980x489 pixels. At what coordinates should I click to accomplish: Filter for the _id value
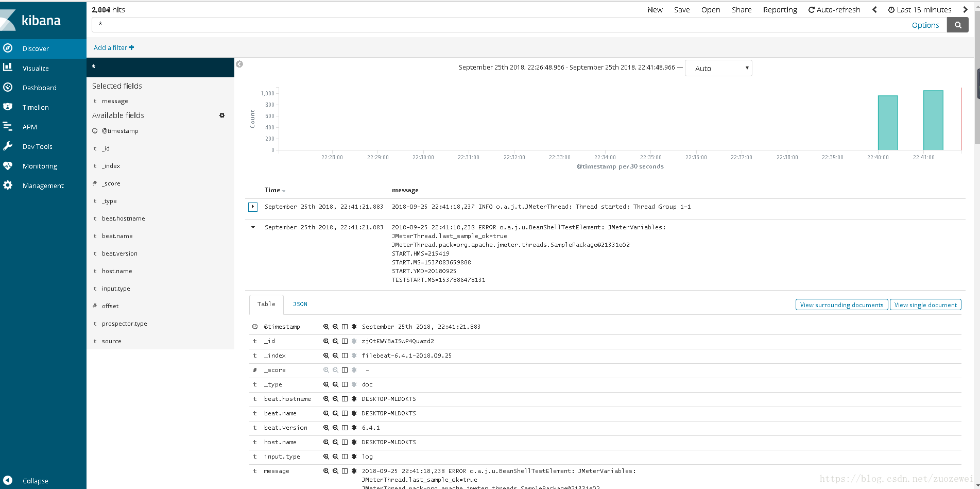pyautogui.click(x=326, y=341)
